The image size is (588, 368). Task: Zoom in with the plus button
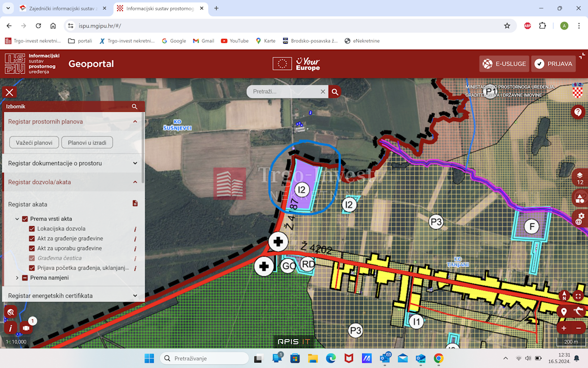pyautogui.click(x=564, y=328)
